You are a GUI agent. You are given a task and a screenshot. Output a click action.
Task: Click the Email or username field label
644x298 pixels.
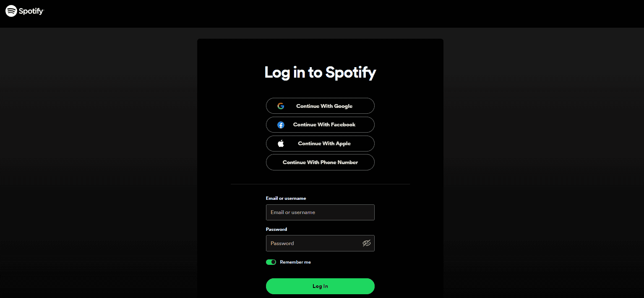tap(286, 198)
